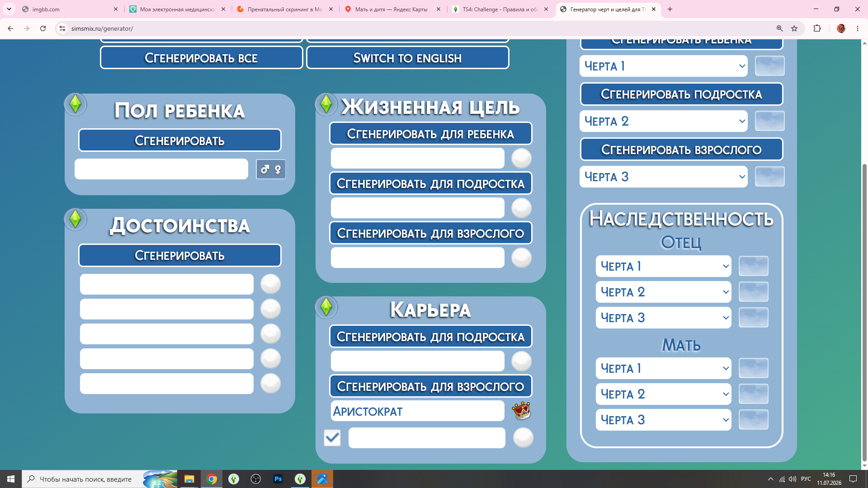
Task: Click the round icon beside the career checkbox
Action: pyautogui.click(x=523, y=438)
